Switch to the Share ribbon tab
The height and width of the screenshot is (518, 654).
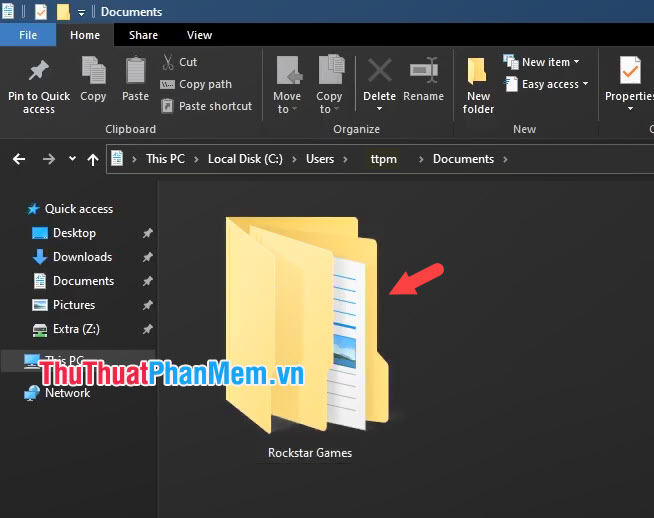(x=143, y=35)
